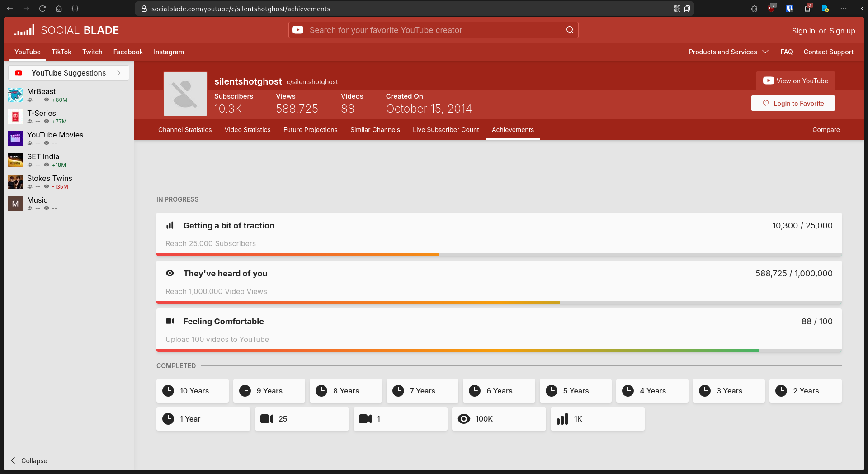Click the c/silentshotghost channel handle
This screenshot has width=868, height=474.
[312, 82]
